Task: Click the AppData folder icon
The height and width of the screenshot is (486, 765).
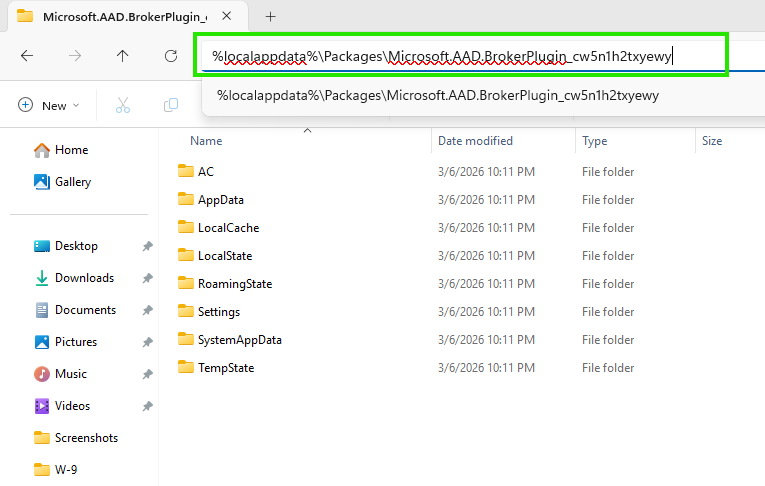Action: pyautogui.click(x=185, y=199)
